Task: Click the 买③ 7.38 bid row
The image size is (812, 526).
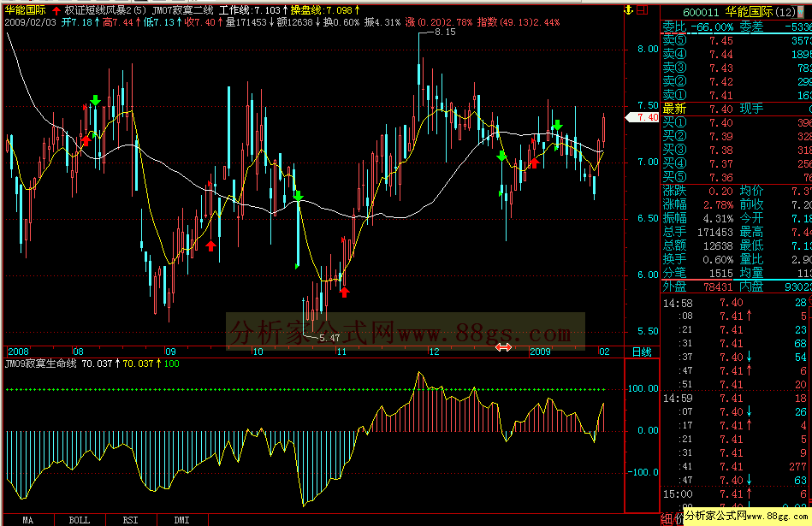Action: coord(737,151)
